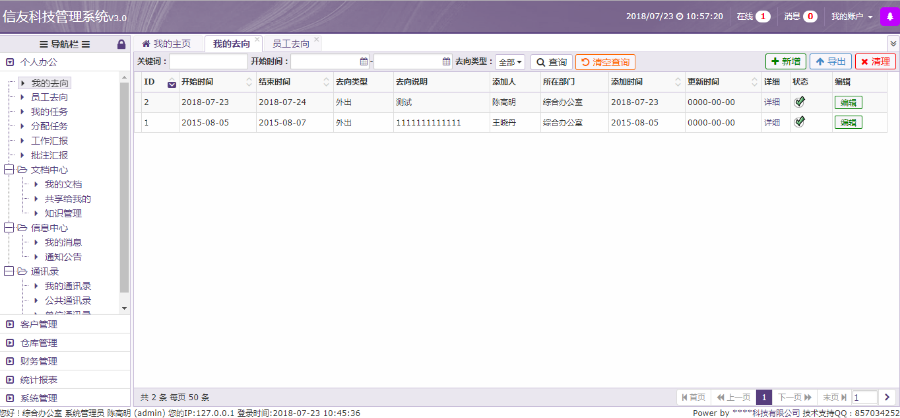
Task: Sort by 结束时间 column sort arrows
Action: (327, 82)
